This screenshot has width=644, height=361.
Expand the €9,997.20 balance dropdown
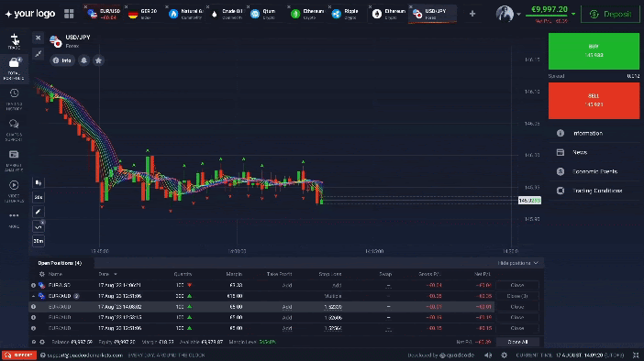(573, 14)
